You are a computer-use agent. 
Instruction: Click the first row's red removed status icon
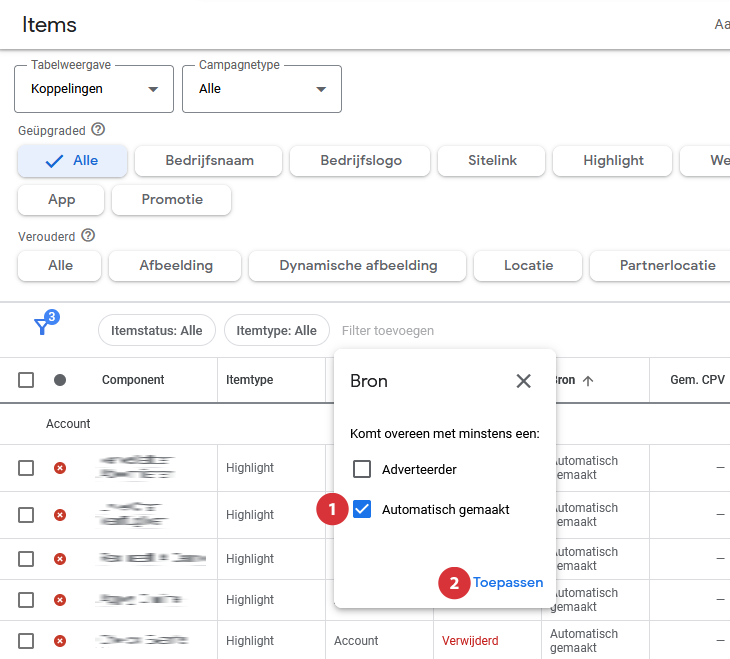pos(60,468)
